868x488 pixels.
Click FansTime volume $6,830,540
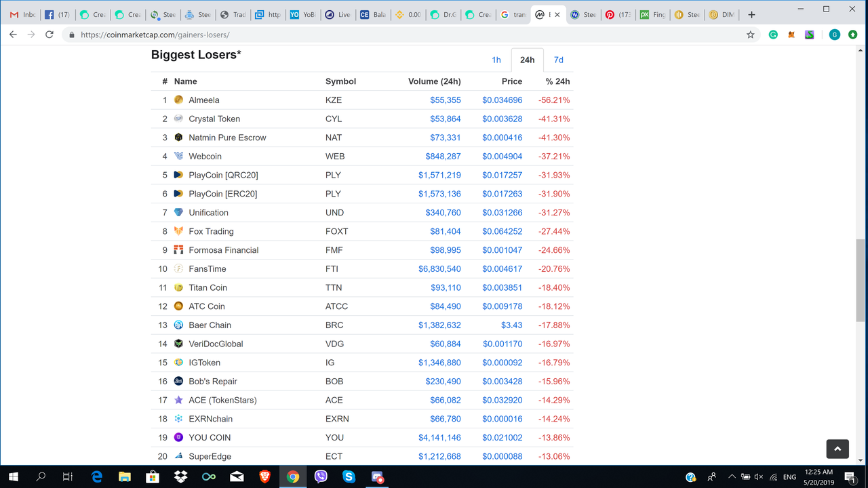click(x=439, y=268)
